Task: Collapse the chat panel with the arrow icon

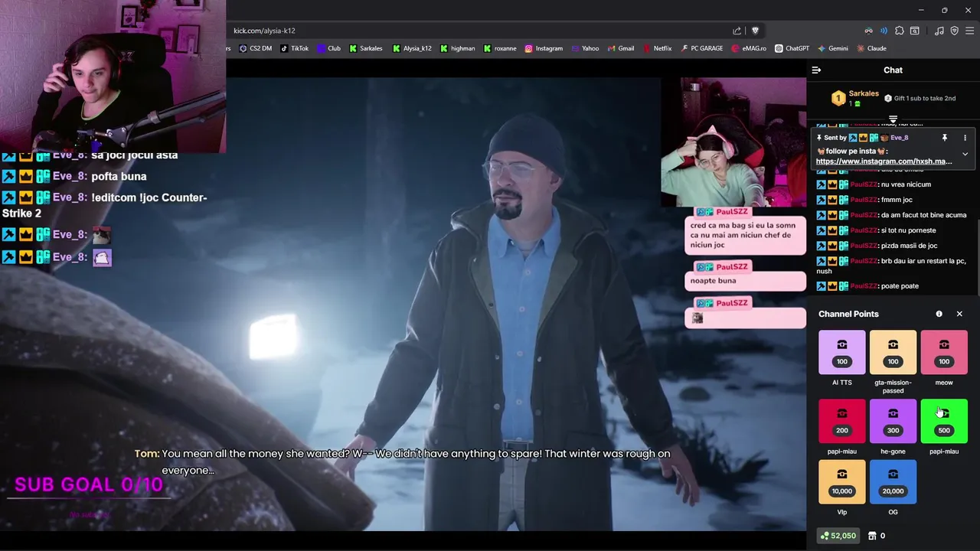Action: click(816, 70)
